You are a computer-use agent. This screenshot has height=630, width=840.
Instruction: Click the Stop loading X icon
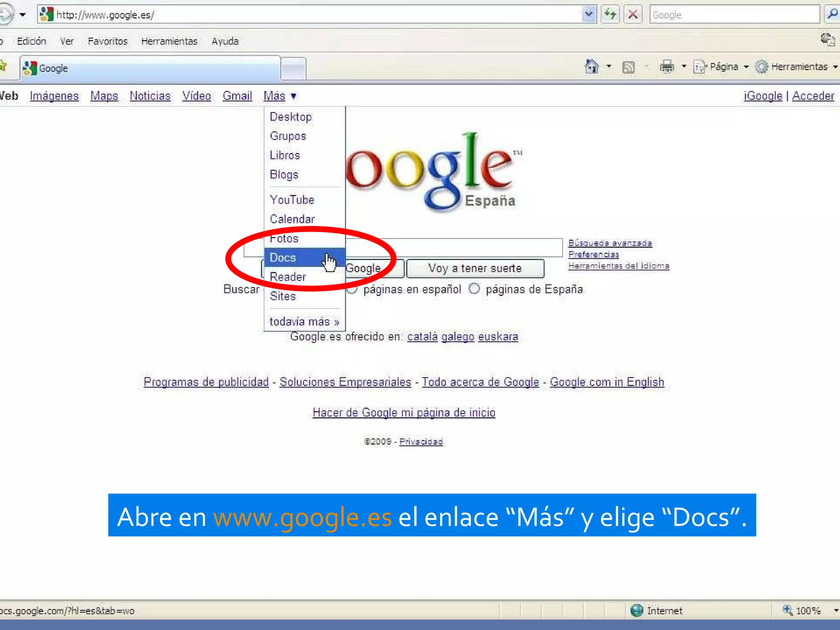point(633,15)
